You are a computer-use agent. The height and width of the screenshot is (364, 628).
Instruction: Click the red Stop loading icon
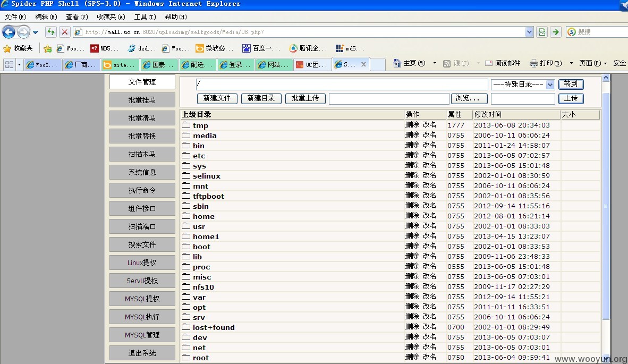(x=64, y=32)
